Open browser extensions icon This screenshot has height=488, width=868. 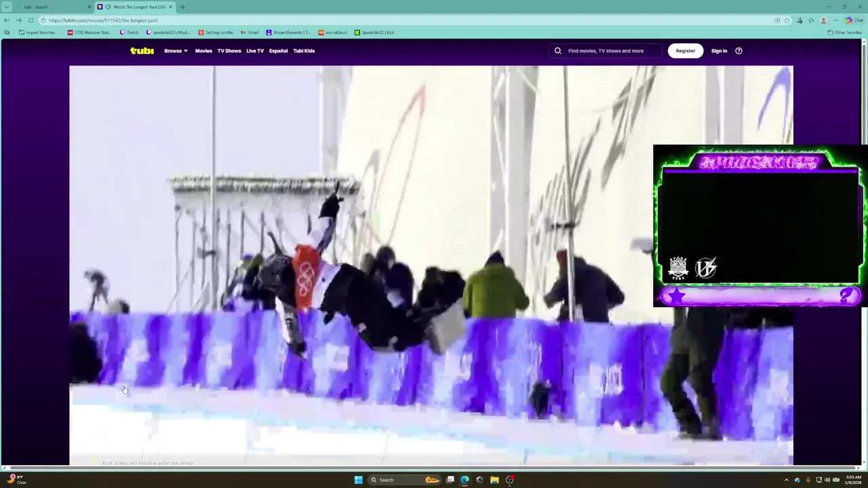[x=800, y=20]
